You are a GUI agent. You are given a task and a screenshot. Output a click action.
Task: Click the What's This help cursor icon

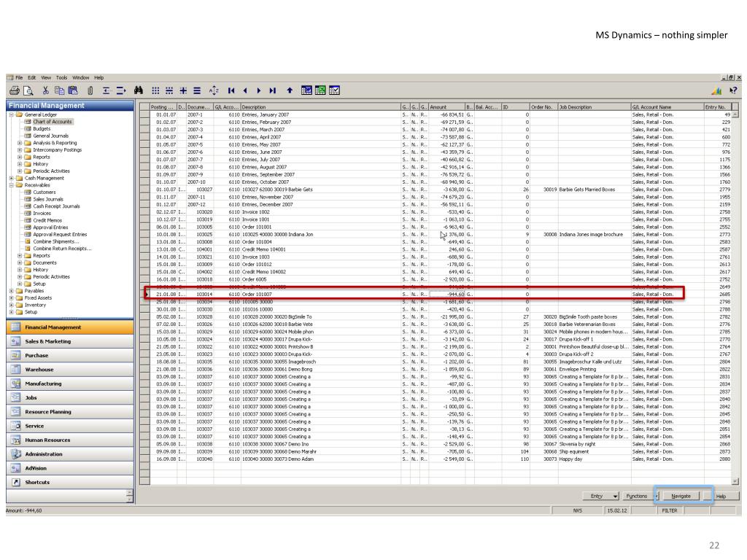[x=733, y=90]
